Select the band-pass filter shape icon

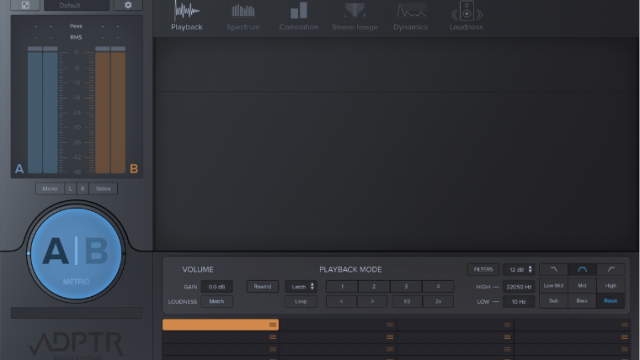pyautogui.click(x=582, y=269)
